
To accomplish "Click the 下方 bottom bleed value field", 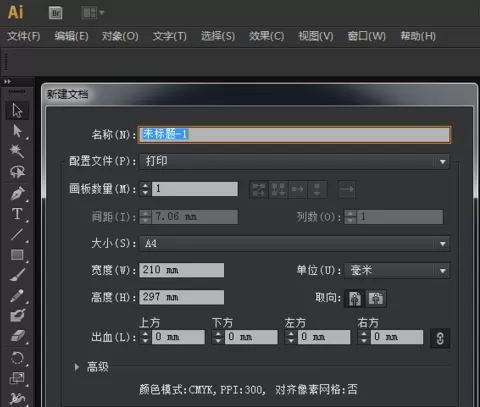I will pos(251,337).
